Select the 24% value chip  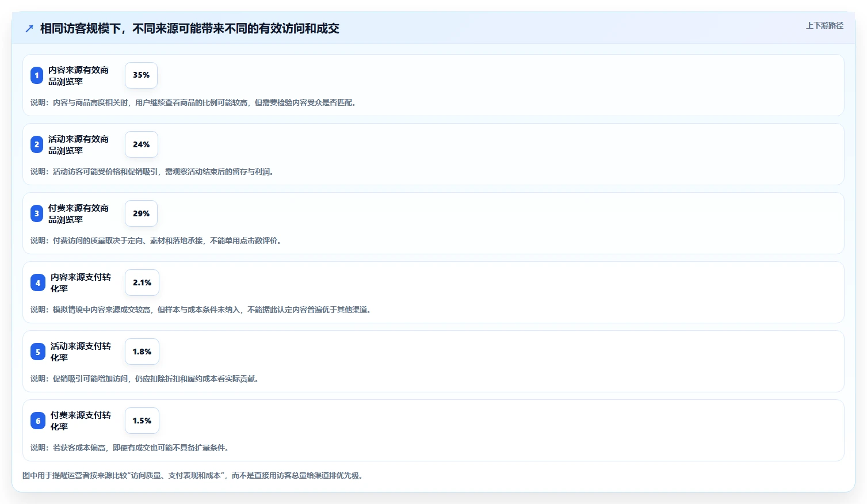click(141, 144)
